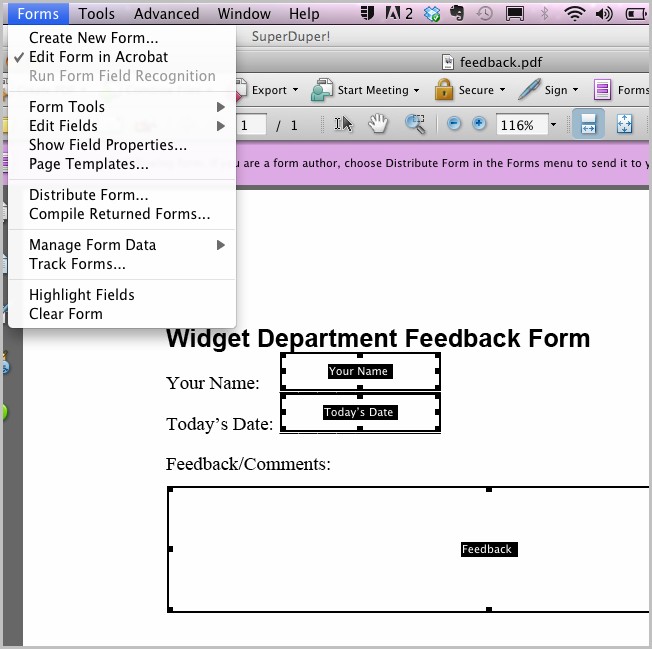Click the Sign pen icon

tap(529, 89)
